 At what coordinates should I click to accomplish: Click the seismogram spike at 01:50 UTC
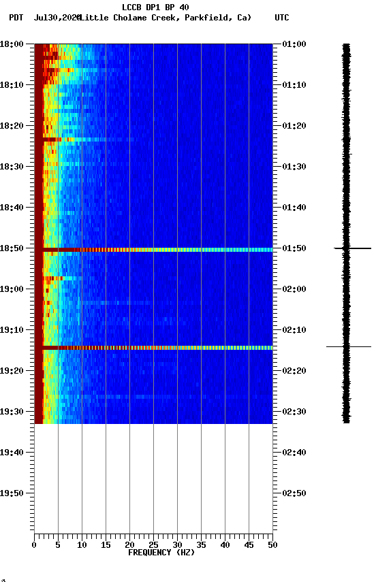pos(352,248)
